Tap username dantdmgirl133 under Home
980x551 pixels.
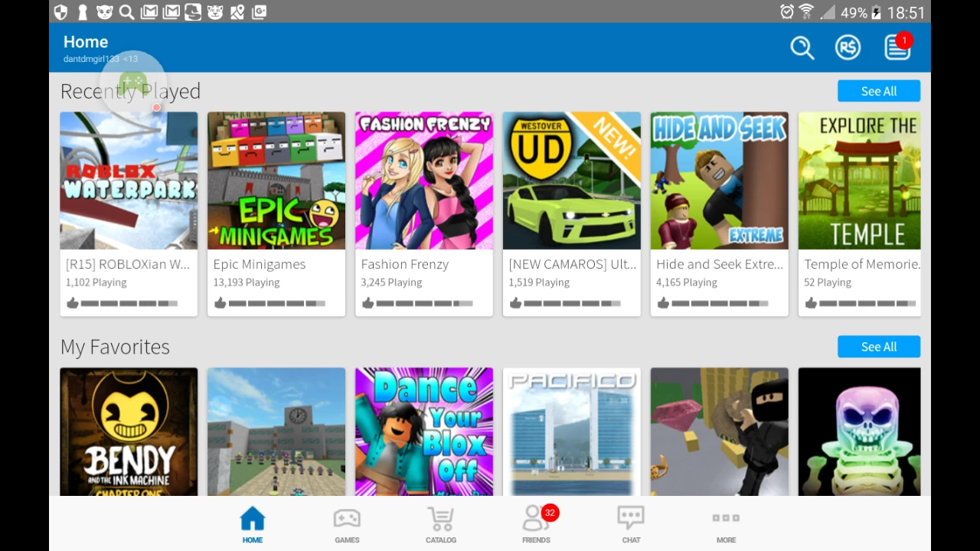click(x=91, y=59)
